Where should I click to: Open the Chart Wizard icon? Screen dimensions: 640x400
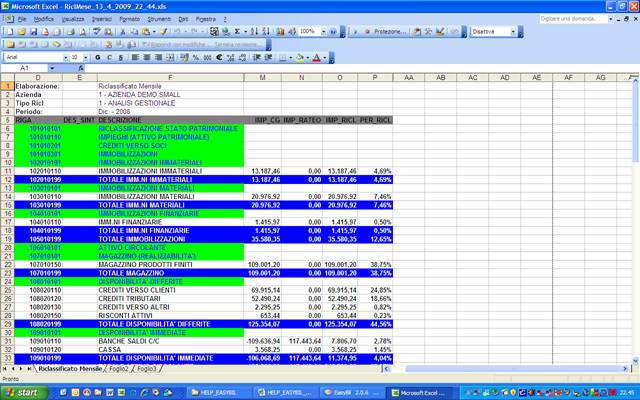(x=280, y=31)
